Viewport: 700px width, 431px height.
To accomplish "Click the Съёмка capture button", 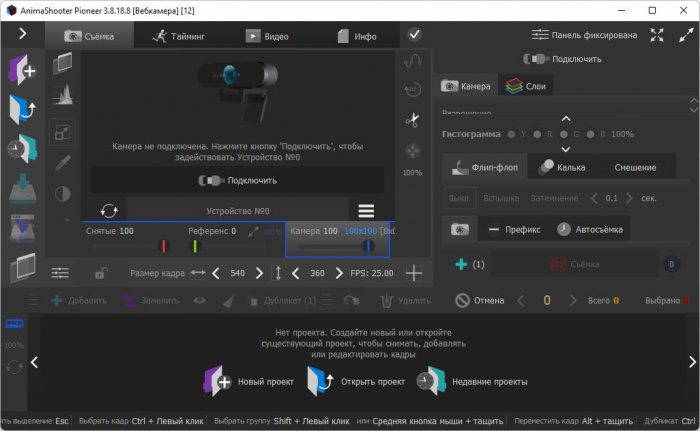I will pyautogui.click(x=575, y=264).
